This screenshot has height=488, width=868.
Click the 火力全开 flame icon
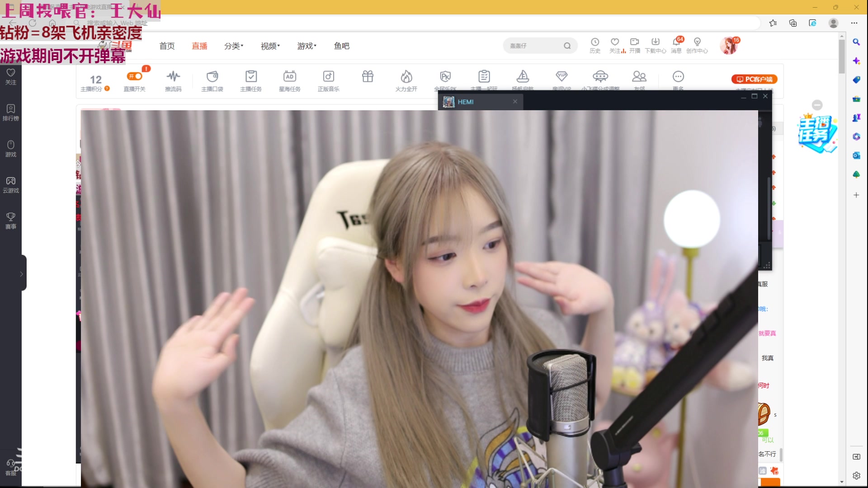click(406, 76)
